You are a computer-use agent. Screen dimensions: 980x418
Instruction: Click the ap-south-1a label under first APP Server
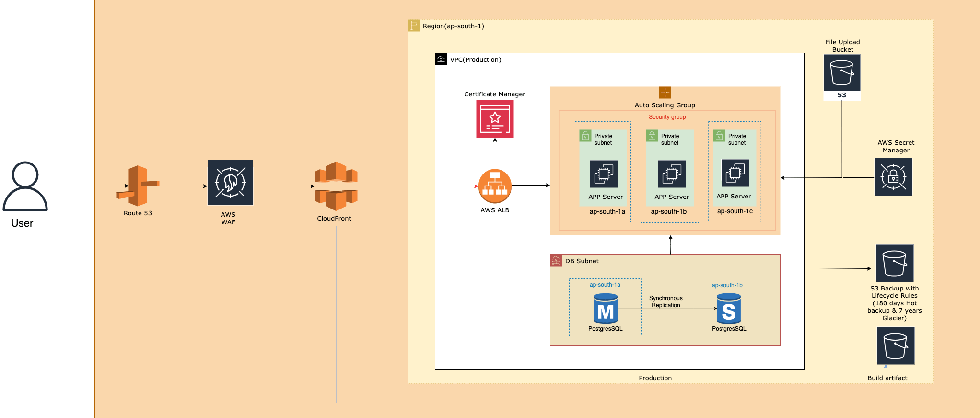tap(607, 211)
